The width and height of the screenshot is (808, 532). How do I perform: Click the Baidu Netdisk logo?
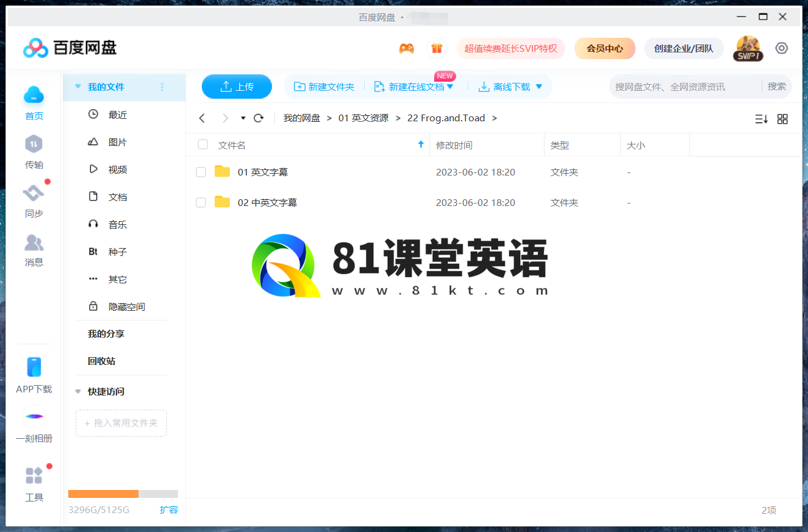click(x=70, y=48)
